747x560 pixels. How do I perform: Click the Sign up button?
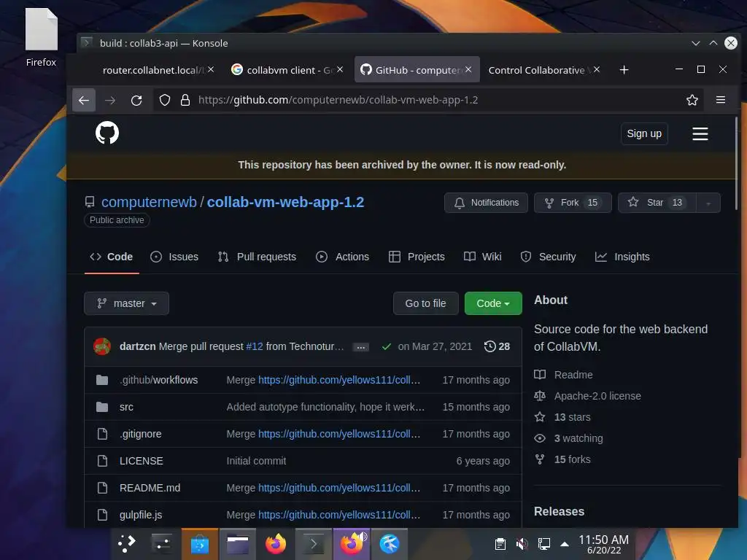pos(644,134)
